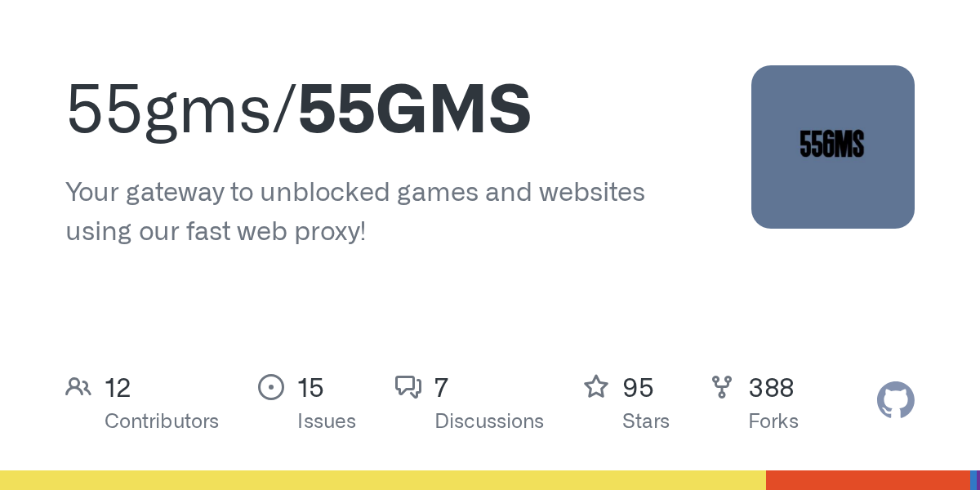Click the Stars star icon

596,386
